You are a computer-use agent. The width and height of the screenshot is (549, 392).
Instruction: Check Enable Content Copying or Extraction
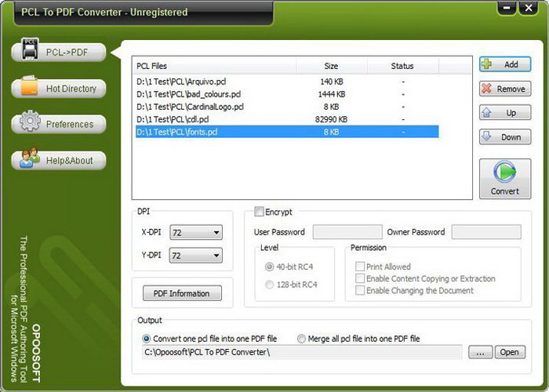(359, 278)
